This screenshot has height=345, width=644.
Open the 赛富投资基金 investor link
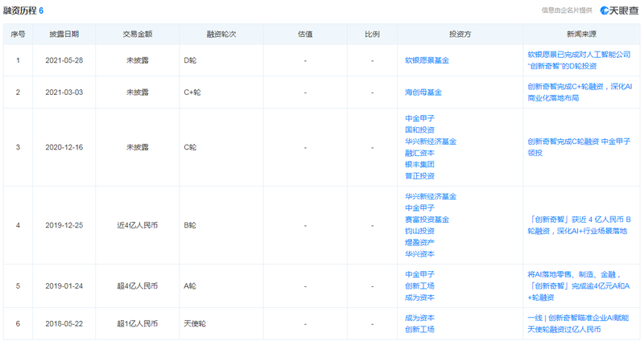(427, 220)
